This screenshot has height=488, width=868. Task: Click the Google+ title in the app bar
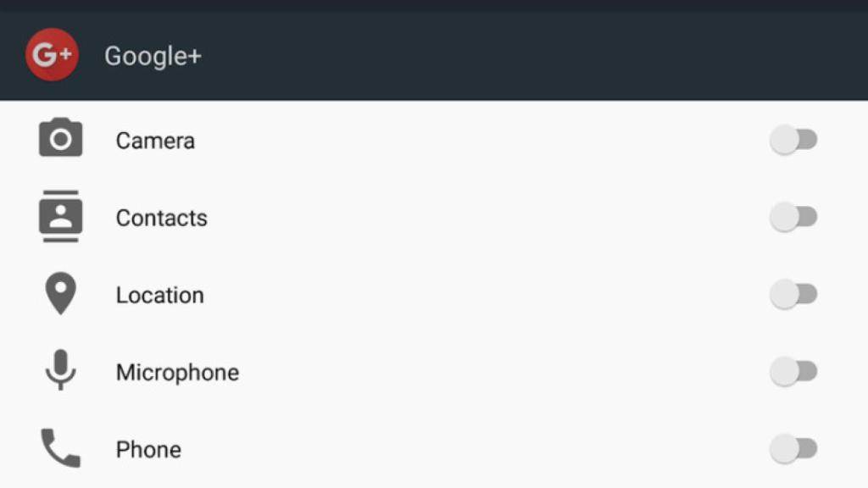153,56
